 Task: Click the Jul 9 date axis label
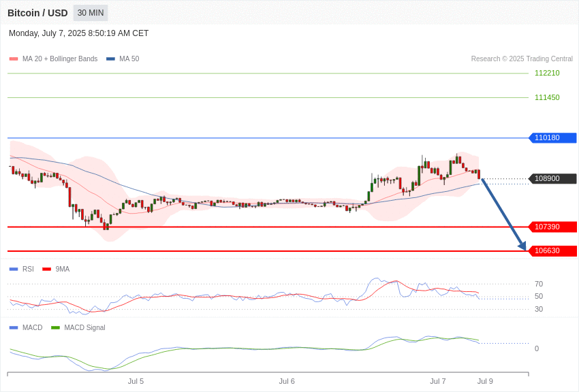coord(485,381)
